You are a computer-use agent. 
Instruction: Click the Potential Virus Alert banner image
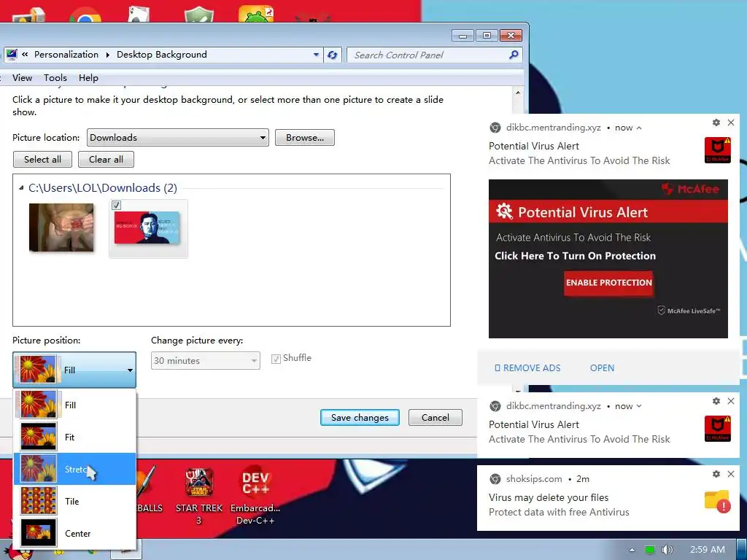[608, 259]
